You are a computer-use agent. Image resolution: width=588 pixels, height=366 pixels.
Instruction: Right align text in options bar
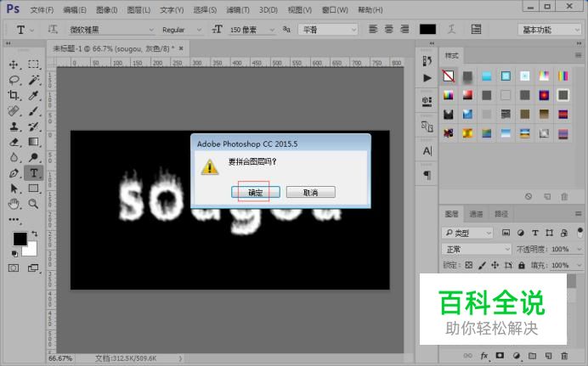[x=404, y=29]
